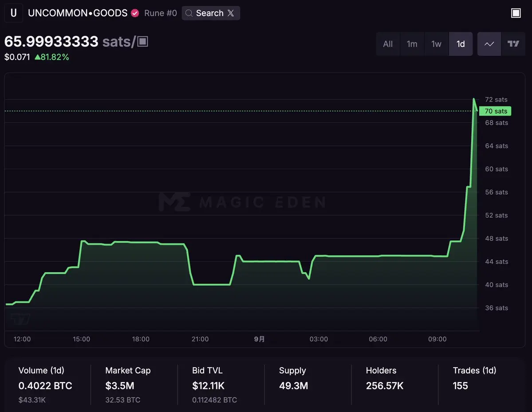The height and width of the screenshot is (412, 532).
Task: Click the Market Cap $3.5M value
Action: pos(120,386)
